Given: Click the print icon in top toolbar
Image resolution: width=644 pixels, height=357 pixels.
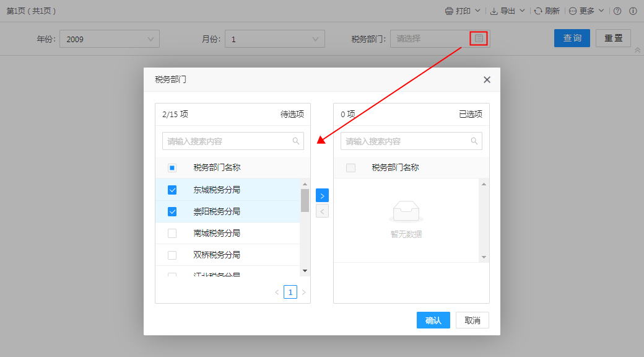Looking at the screenshot, I should (x=449, y=11).
